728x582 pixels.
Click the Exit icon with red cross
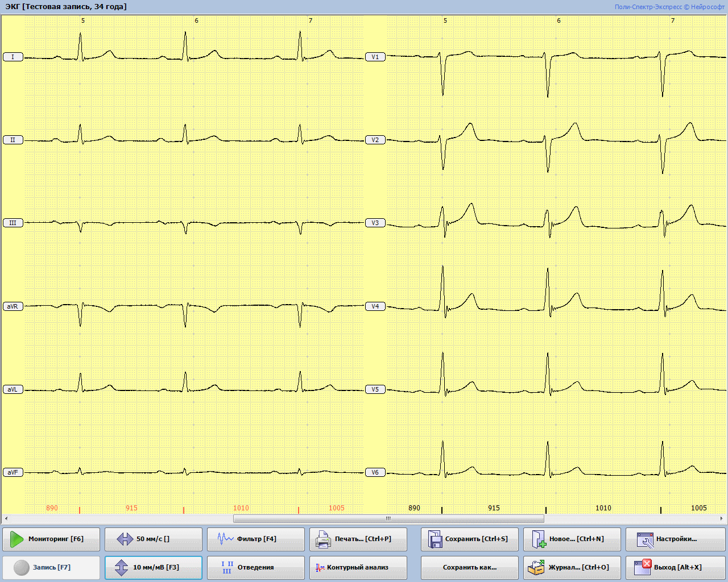[642, 567]
